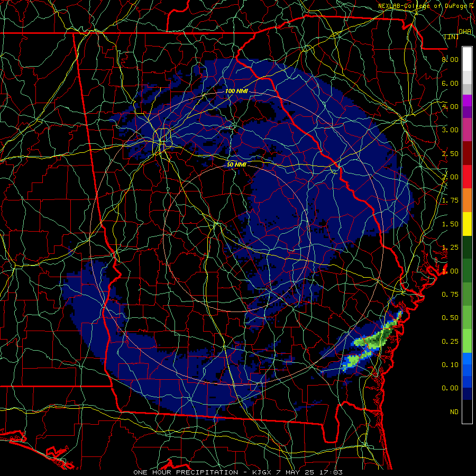Click the 0.10 legend value

(450, 365)
